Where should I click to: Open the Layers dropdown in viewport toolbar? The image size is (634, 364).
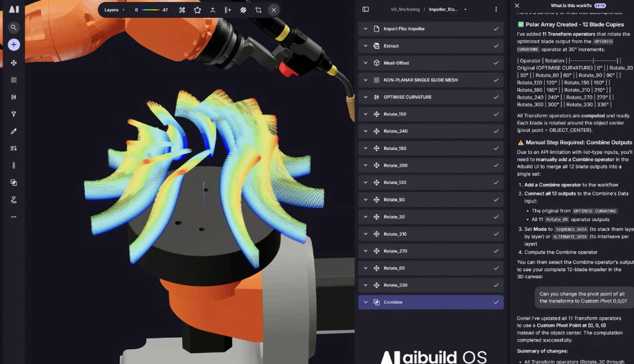(114, 10)
